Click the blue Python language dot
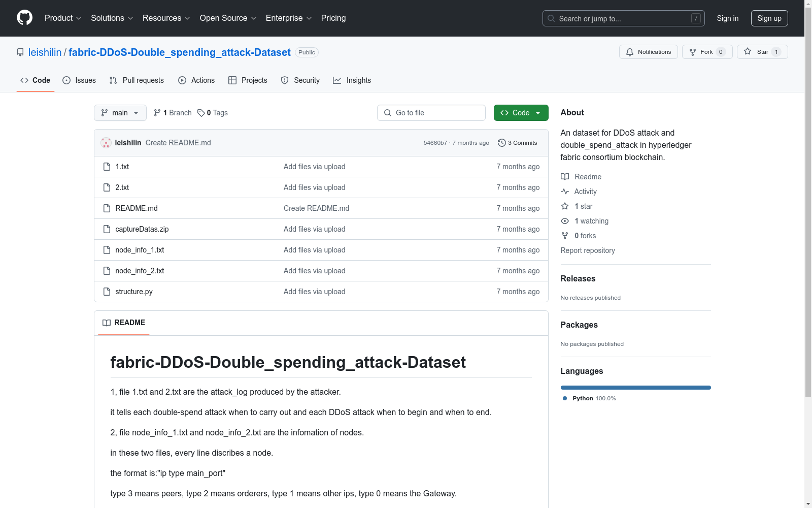This screenshot has width=812, height=508. [565, 398]
